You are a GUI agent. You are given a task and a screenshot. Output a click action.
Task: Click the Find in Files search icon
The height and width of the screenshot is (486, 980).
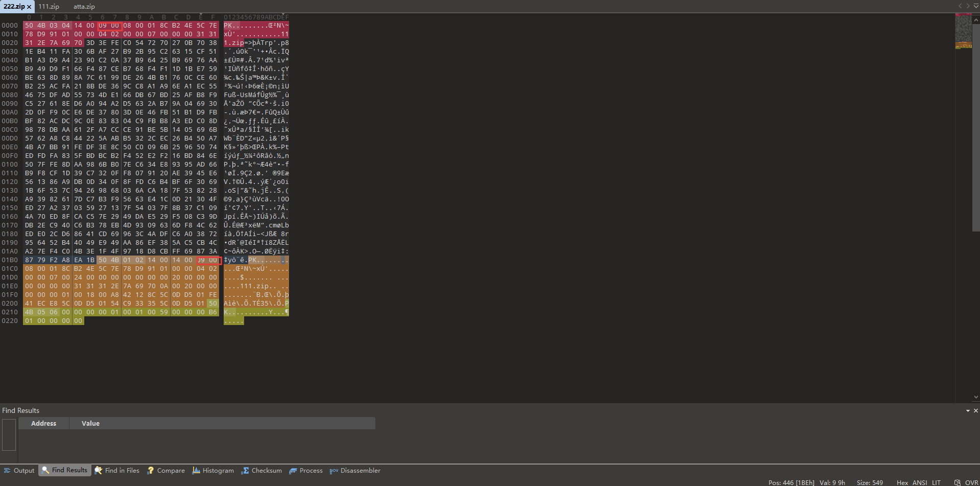pyautogui.click(x=99, y=470)
